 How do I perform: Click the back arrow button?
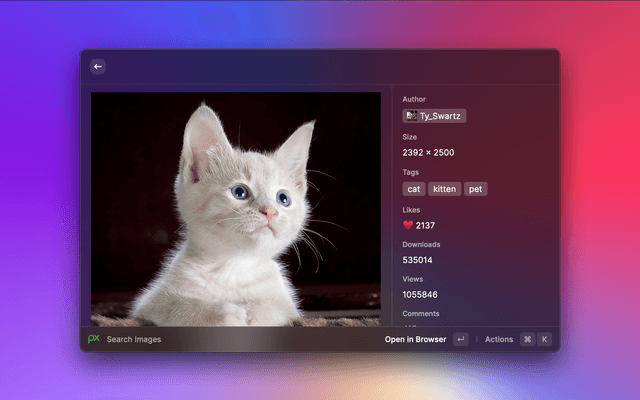[x=98, y=67]
